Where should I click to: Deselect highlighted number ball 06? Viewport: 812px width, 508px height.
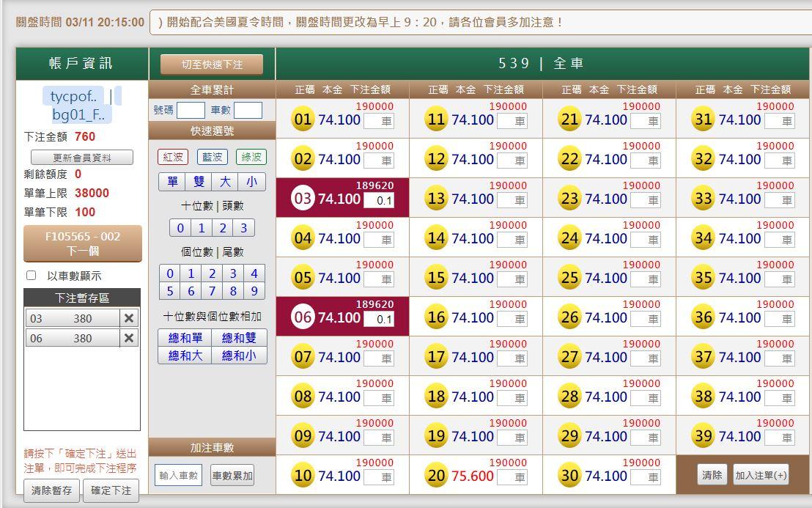[303, 317]
